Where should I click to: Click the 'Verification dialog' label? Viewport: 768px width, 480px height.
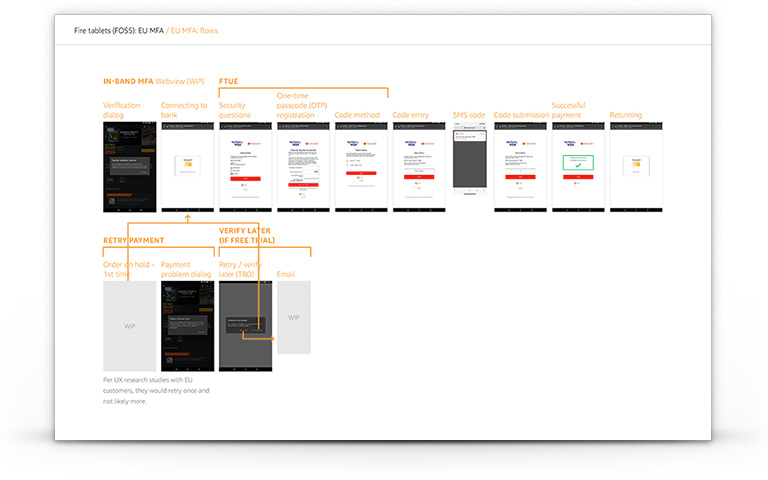(x=121, y=110)
